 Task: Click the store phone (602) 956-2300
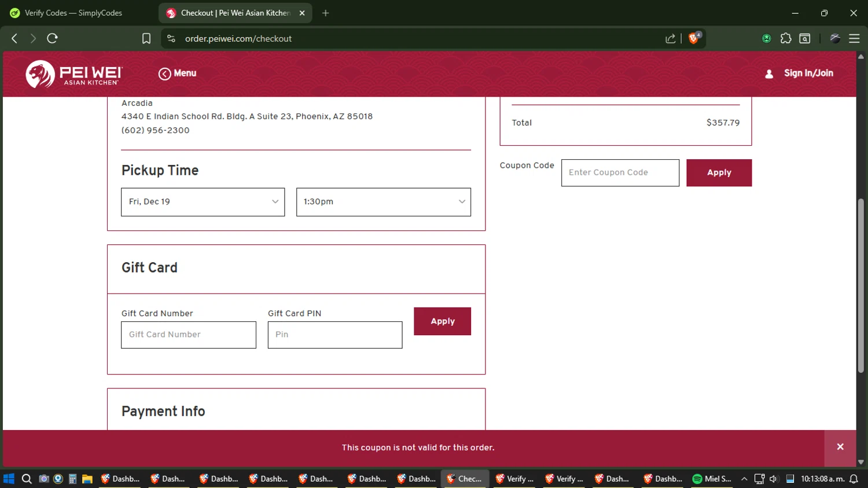pyautogui.click(x=156, y=130)
